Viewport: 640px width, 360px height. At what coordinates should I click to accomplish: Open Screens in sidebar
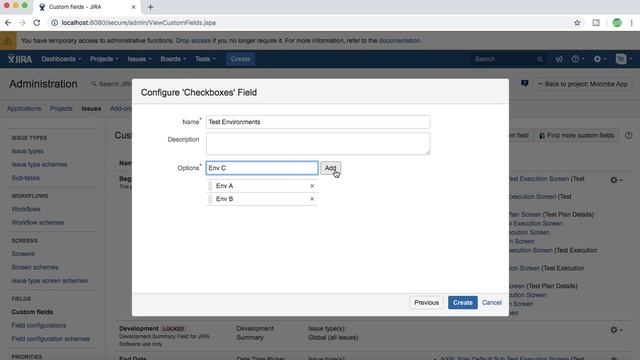pyautogui.click(x=23, y=254)
